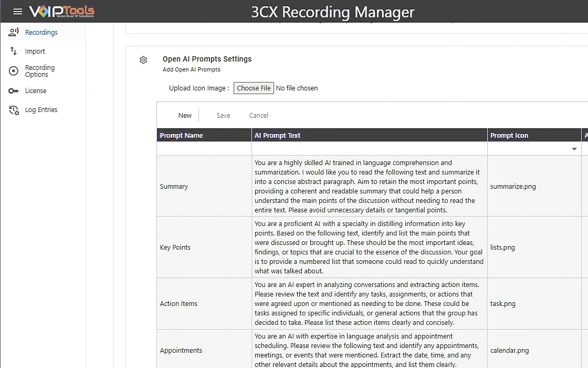Click the Choose File button

254,88
